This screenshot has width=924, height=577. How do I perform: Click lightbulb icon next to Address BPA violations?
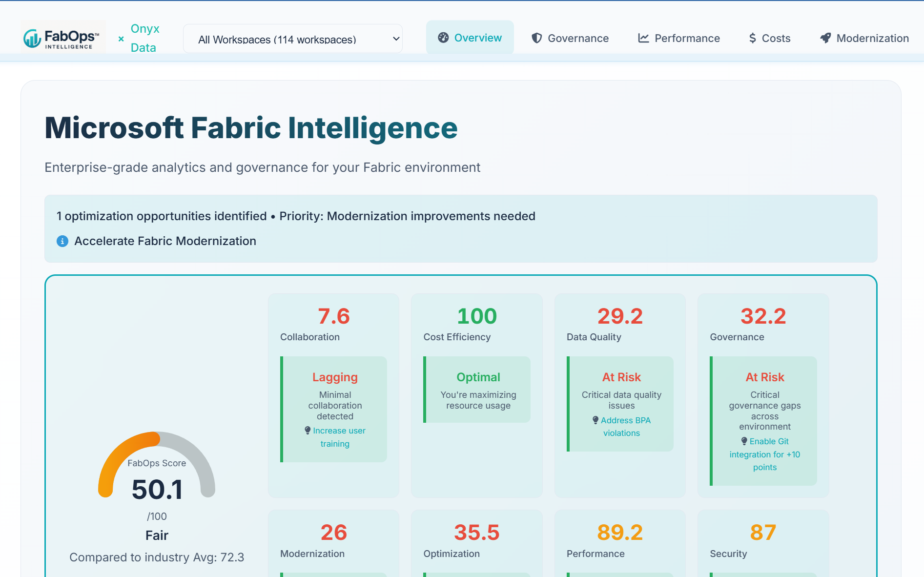595,420
